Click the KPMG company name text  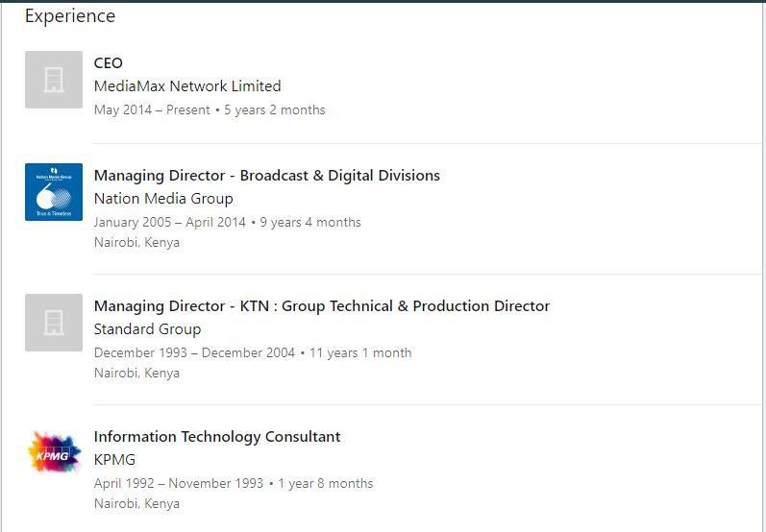click(114, 459)
